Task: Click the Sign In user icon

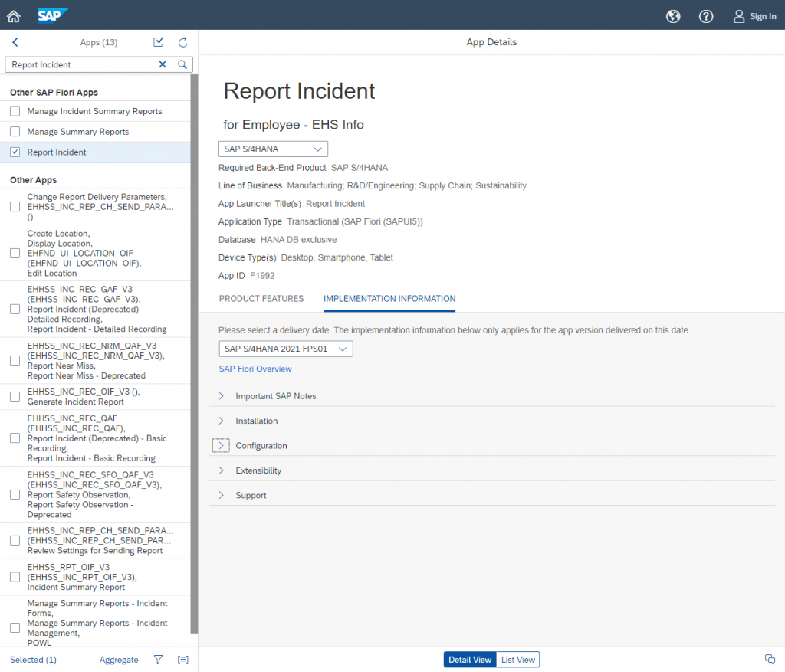Action: click(738, 17)
